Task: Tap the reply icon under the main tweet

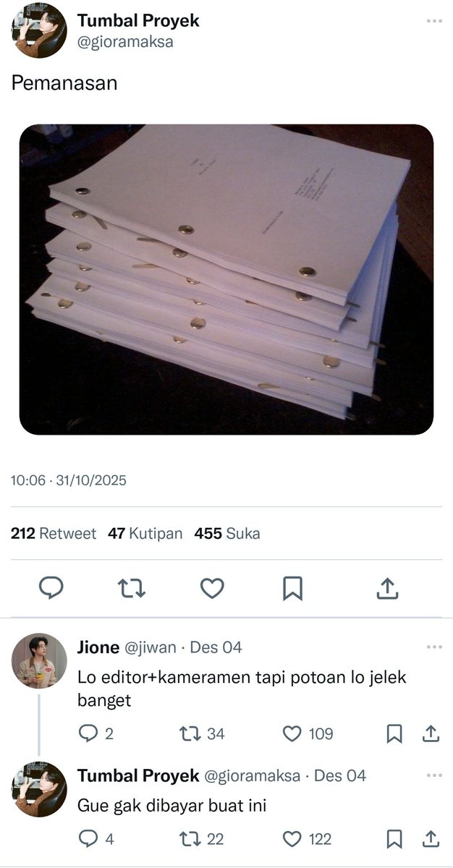Action: point(51,589)
